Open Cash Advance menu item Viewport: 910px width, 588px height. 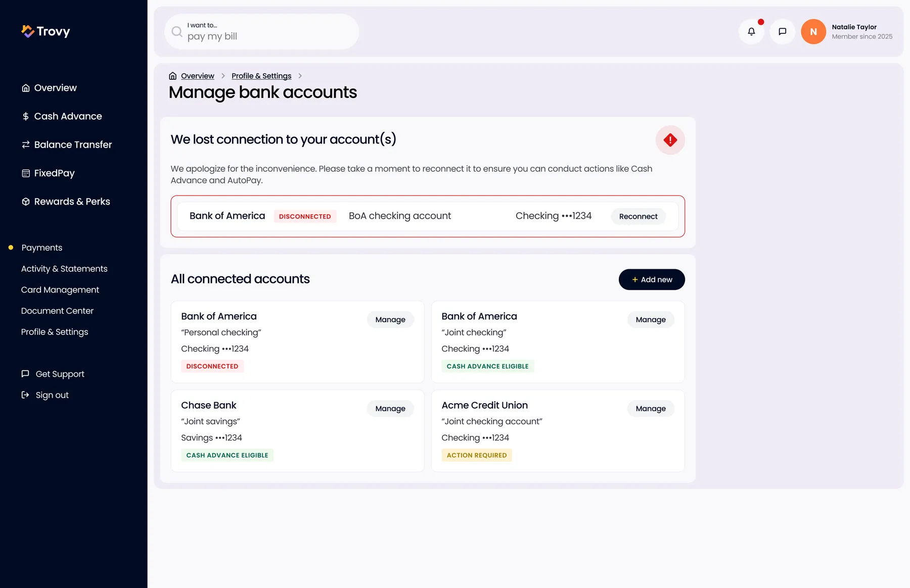click(x=68, y=116)
